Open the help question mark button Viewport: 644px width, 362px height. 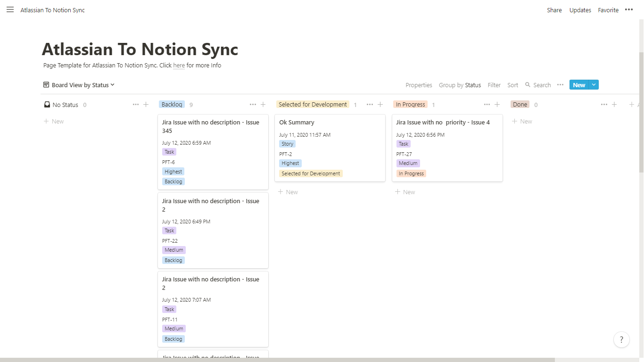(x=621, y=339)
